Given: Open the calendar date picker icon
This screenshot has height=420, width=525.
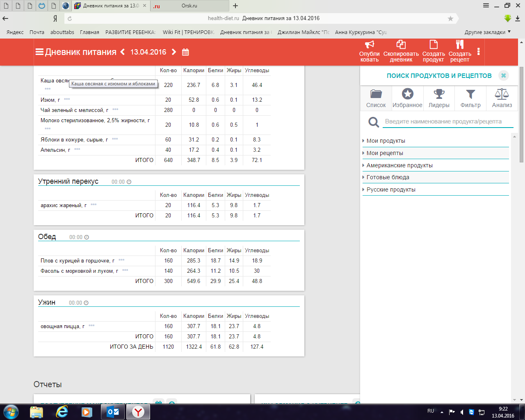Looking at the screenshot, I should [x=185, y=52].
